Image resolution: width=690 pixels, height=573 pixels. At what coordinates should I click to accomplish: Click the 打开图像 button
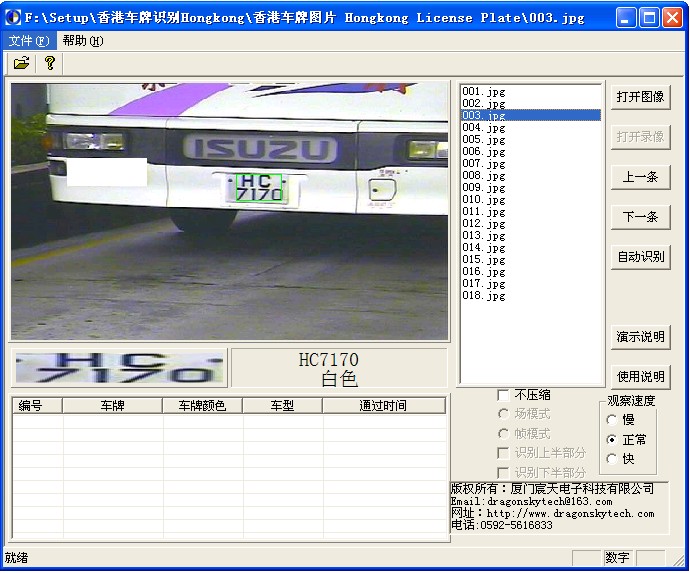coord(640,97)
